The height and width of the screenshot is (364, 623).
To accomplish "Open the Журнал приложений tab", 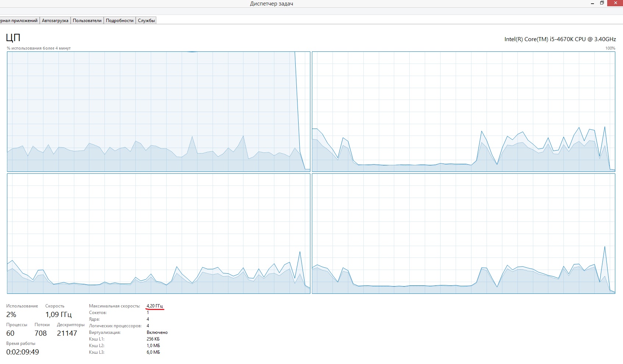I will [x=19, y=21].
